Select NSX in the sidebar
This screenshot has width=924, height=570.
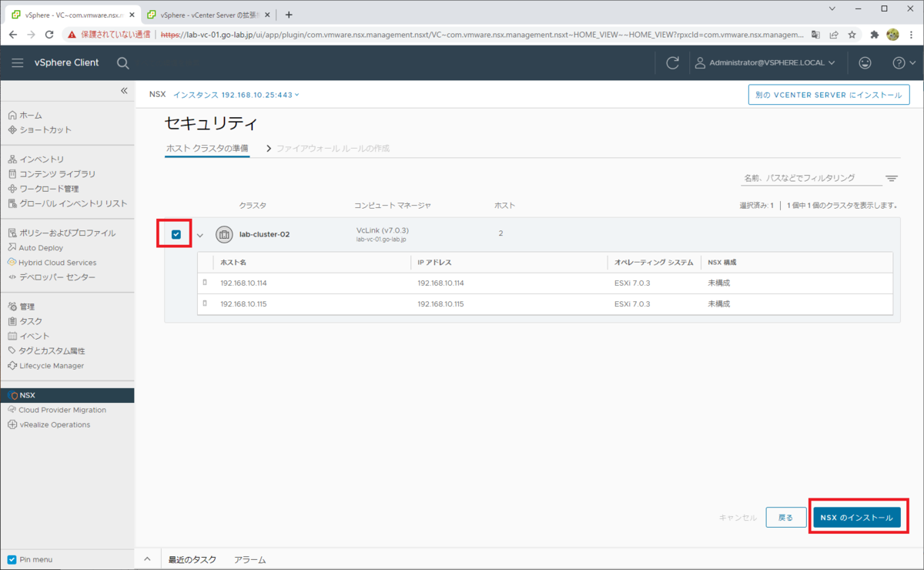(67, 395)
